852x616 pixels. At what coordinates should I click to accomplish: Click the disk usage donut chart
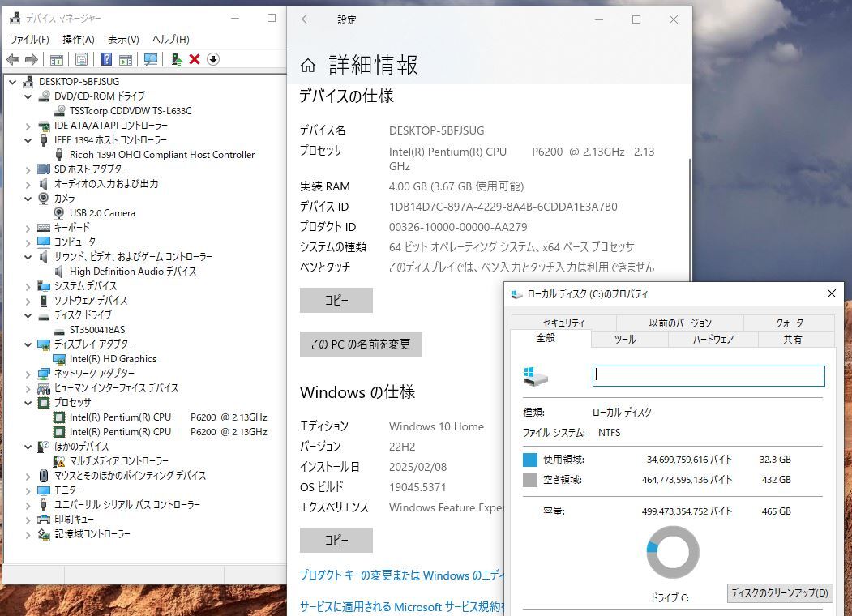pos(673,552)
